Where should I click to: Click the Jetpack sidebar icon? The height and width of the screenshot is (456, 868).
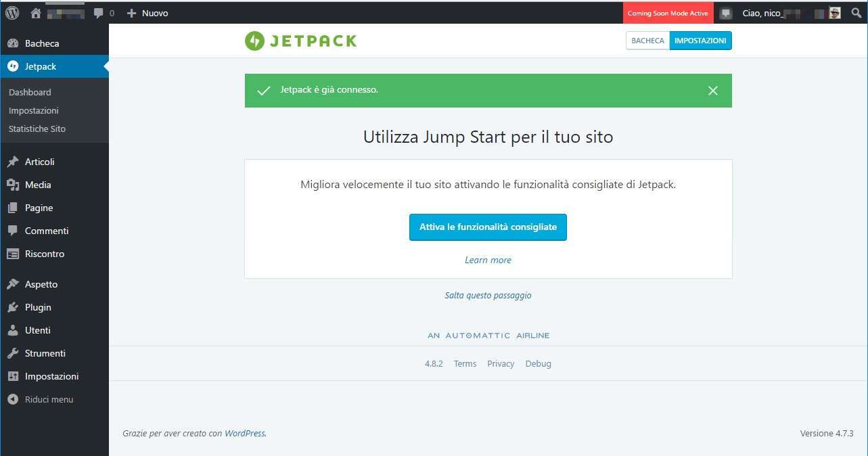tap(13, 66)
